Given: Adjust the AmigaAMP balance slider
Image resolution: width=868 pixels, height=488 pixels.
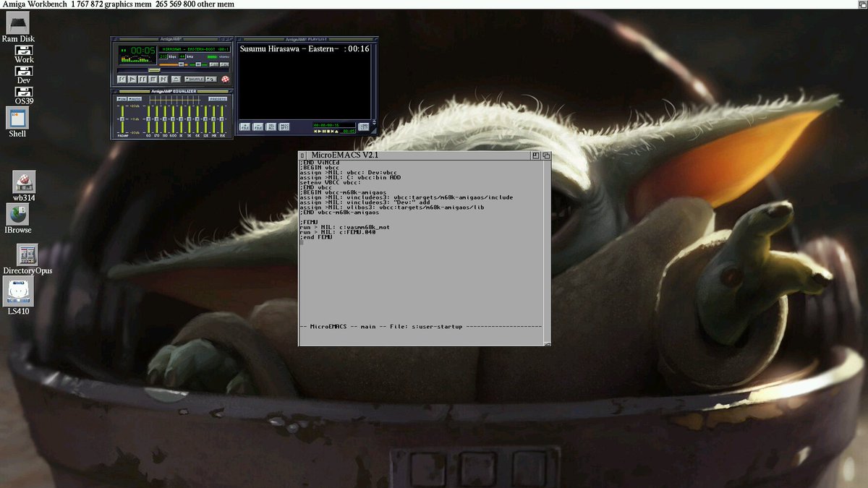Looking at the screenshot, I should point(198,64).
